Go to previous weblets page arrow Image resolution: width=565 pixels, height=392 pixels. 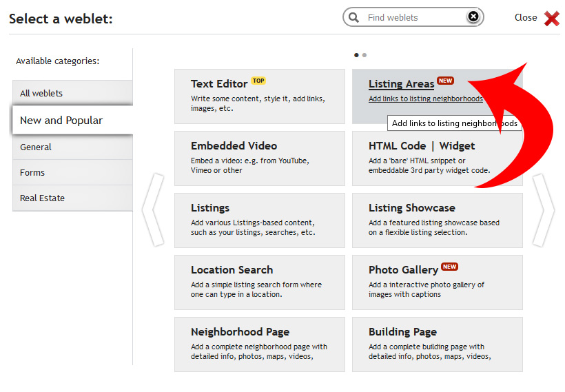(x=154, y=209)
